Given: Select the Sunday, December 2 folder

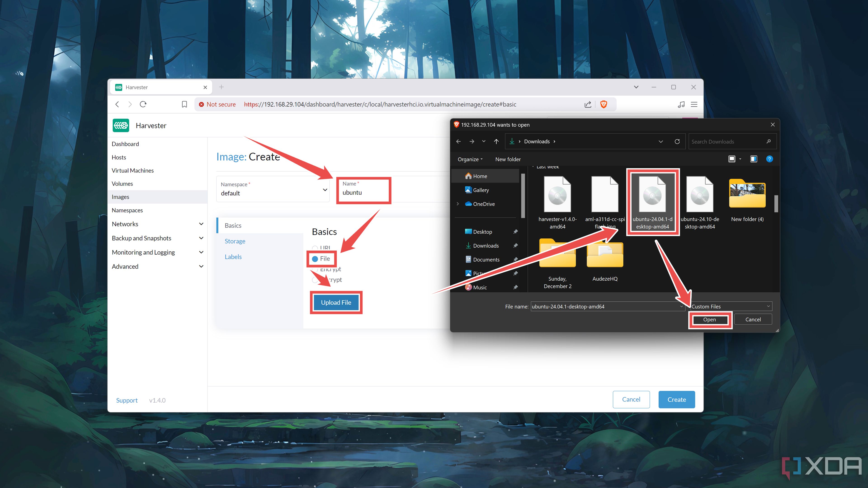Looking at the screenshot, I should (x=558, y=264).
